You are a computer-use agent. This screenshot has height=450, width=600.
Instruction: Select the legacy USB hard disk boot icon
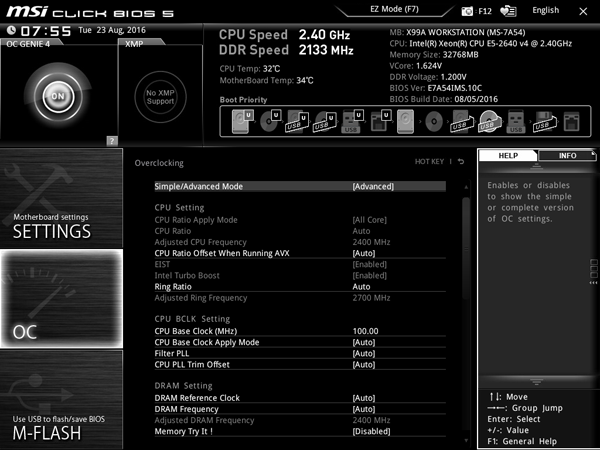[x=461, y=121]
